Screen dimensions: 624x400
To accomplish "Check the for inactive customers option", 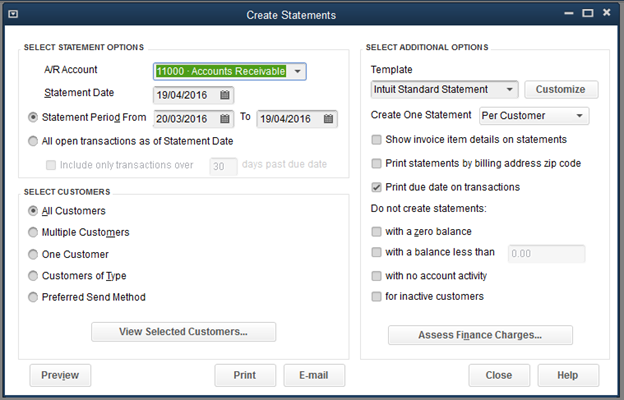I will coord(376,297).
